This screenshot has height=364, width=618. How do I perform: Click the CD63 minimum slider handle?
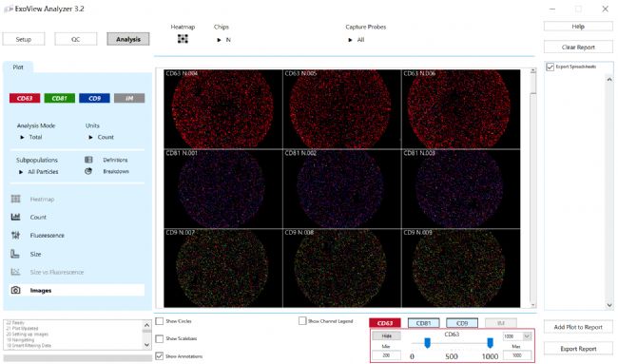427,343
